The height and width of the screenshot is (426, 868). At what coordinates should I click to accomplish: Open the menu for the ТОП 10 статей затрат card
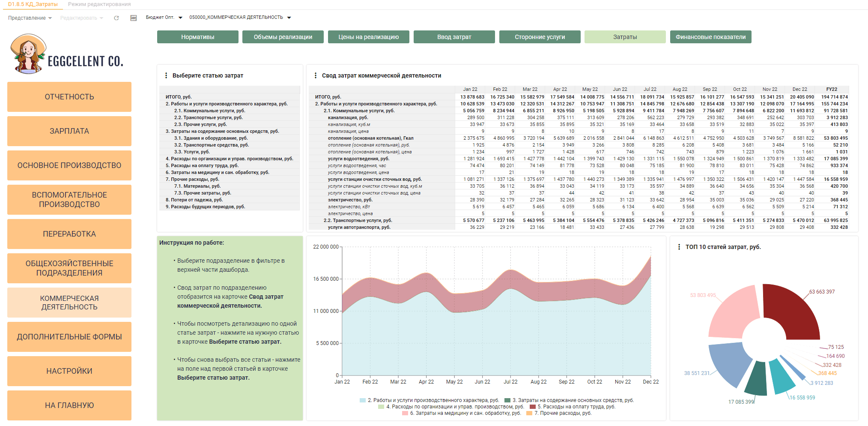[x=679, y=247]
